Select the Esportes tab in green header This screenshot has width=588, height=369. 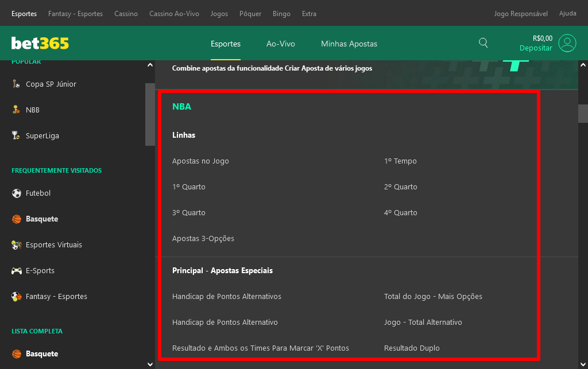[225, 44]
